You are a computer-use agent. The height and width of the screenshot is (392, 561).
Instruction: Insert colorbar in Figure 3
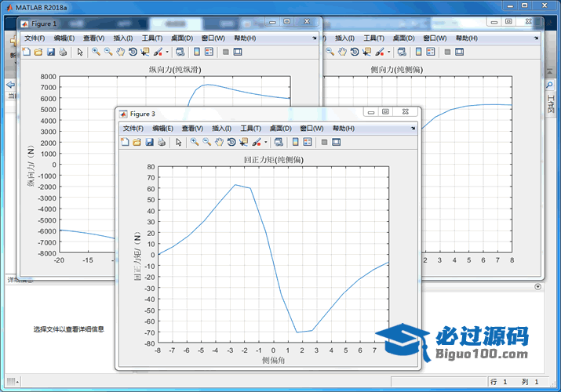(295, 142)
